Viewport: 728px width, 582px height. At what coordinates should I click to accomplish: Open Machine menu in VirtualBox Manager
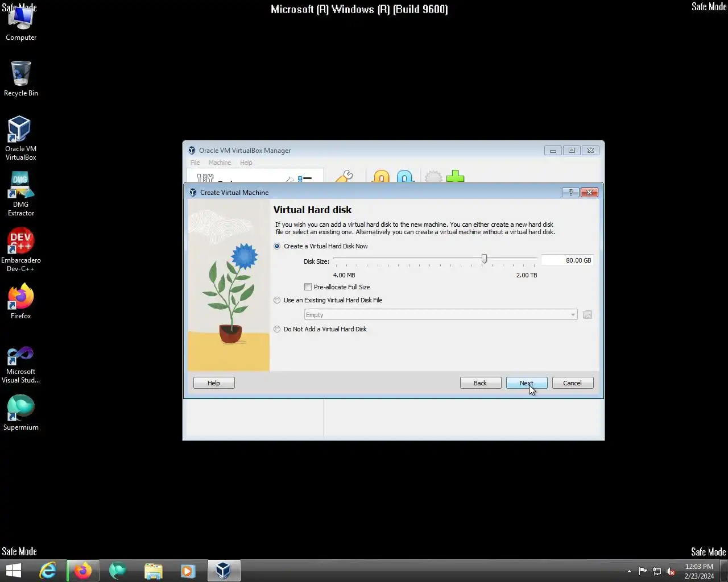(220, 163)
